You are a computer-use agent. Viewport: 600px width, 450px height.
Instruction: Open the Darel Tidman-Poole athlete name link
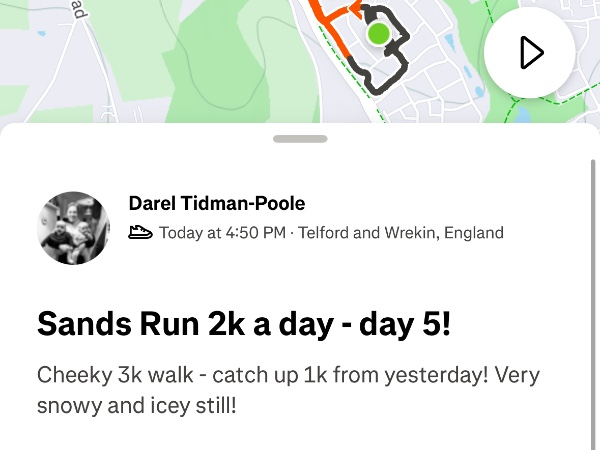[x=217, y=203]
